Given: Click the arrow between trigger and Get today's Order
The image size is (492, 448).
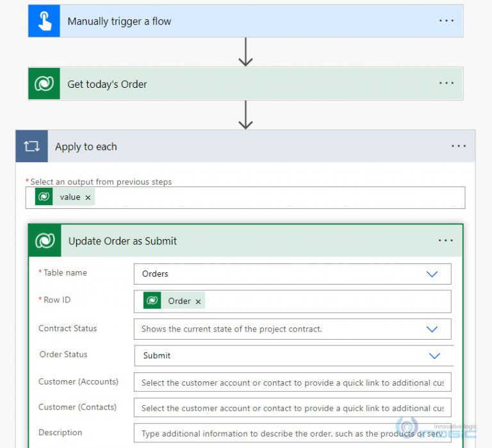Looking at the screenshot, I should (x=245, y=53).
